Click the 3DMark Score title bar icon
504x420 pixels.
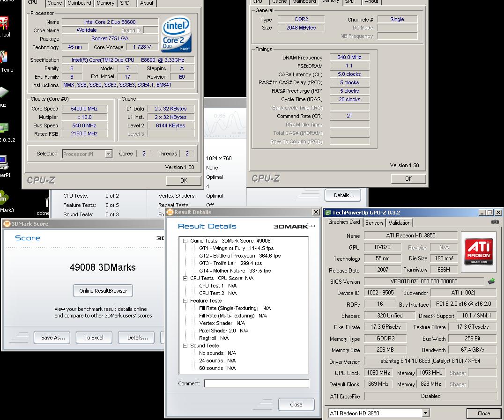pos(7,224)
